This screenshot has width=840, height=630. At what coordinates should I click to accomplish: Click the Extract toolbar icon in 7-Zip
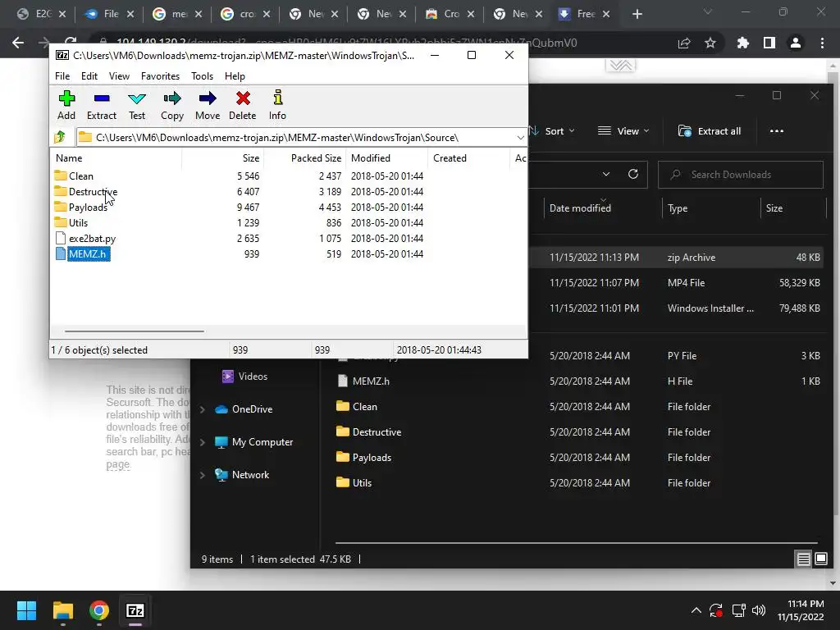point(101,105)
